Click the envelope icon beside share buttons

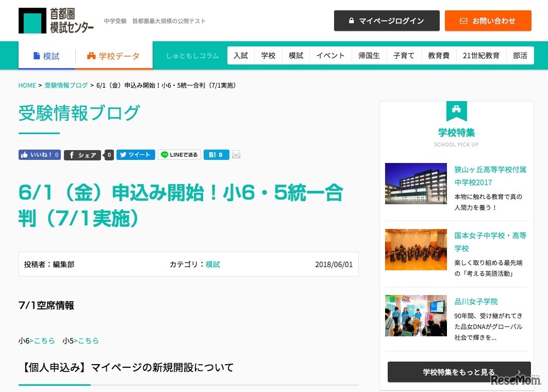[236, 154]
